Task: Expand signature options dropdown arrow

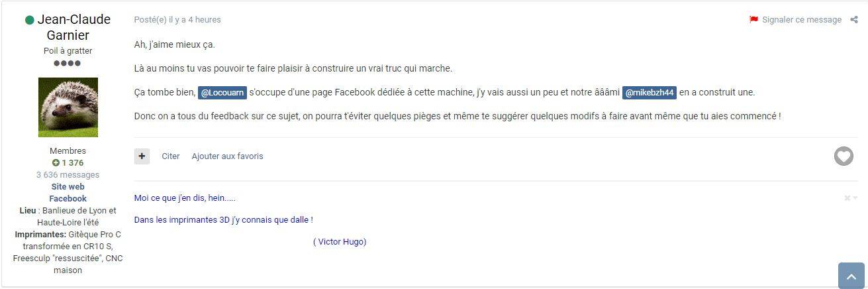Action: click(x=855, y=198)
